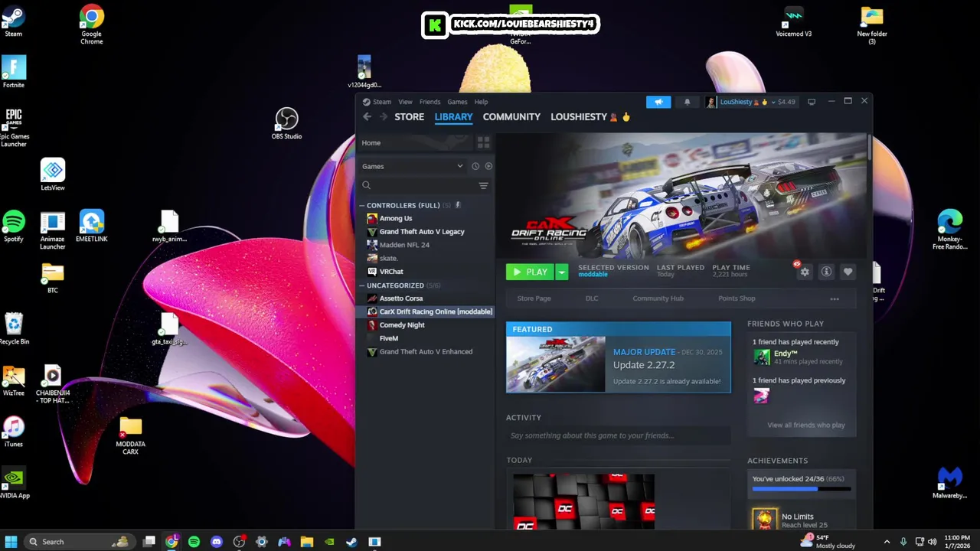Screen dimensions: 980x551
Task: Click View all friends who play
Action: tap(806, 425)
